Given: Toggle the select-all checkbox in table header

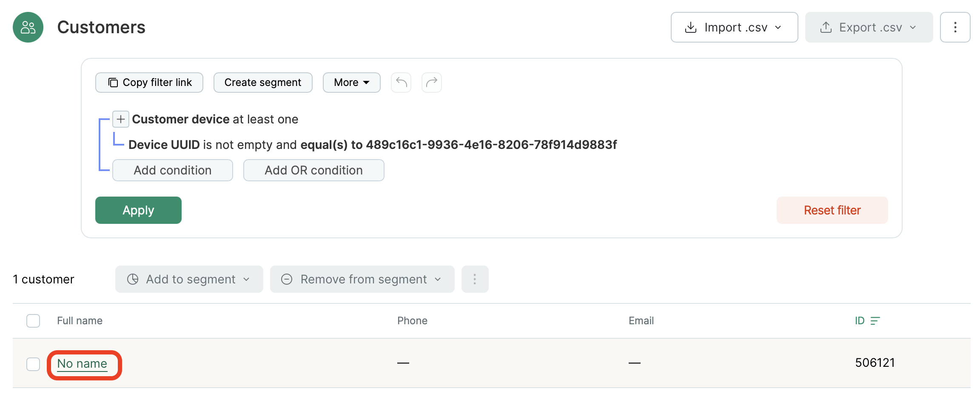Looking at the screenshot, I should click(33, 321).
